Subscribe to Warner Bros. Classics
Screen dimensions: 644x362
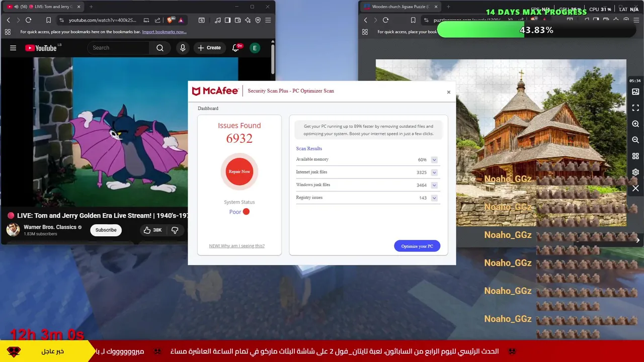[106, 230]
